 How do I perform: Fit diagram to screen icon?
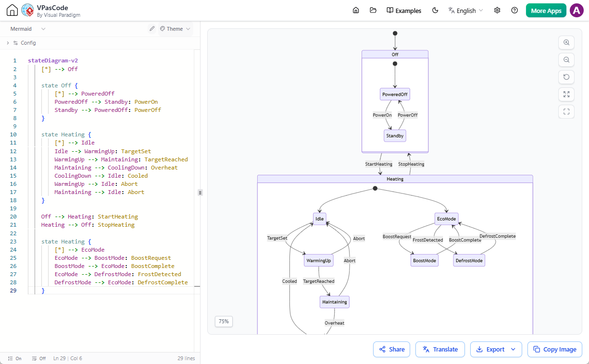[x=566, y=94]
